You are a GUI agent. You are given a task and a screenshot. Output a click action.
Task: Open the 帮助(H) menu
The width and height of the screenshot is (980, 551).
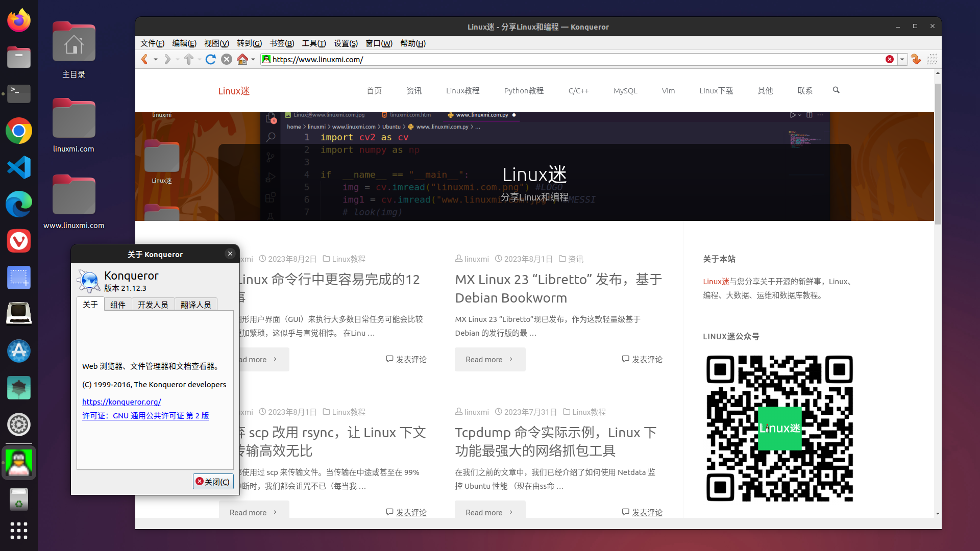tap(413, 43)
